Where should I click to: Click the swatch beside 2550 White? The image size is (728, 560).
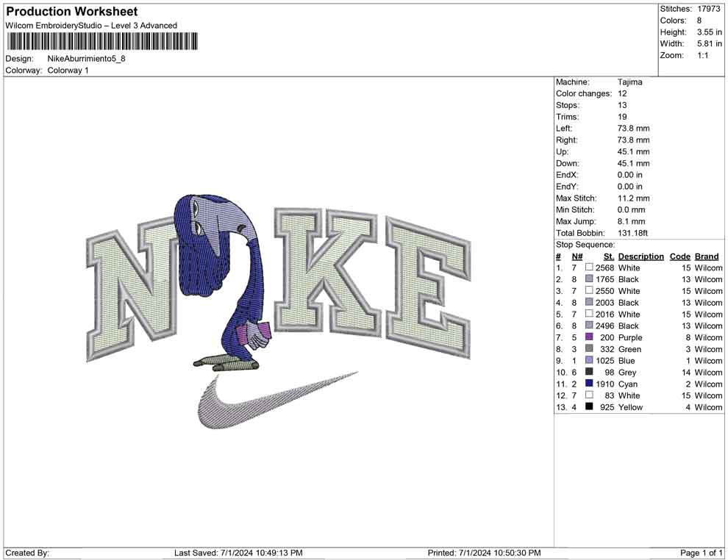(x=589, y=290)
